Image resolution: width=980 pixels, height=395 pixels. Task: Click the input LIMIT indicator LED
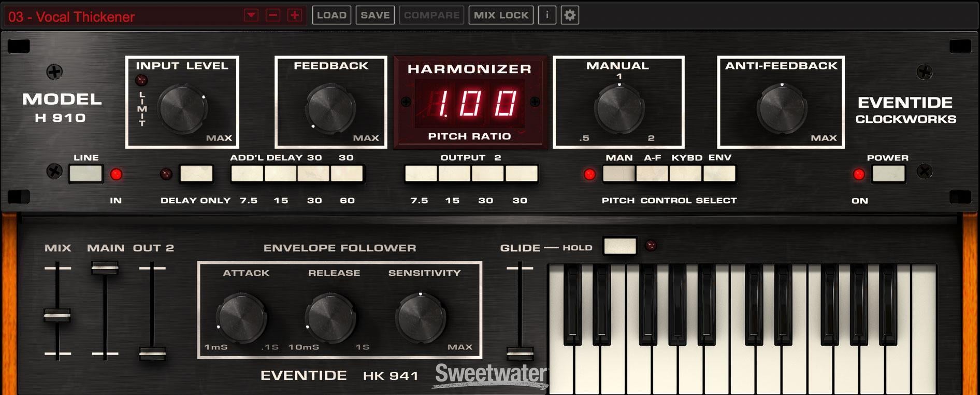[x=141, y=80]
